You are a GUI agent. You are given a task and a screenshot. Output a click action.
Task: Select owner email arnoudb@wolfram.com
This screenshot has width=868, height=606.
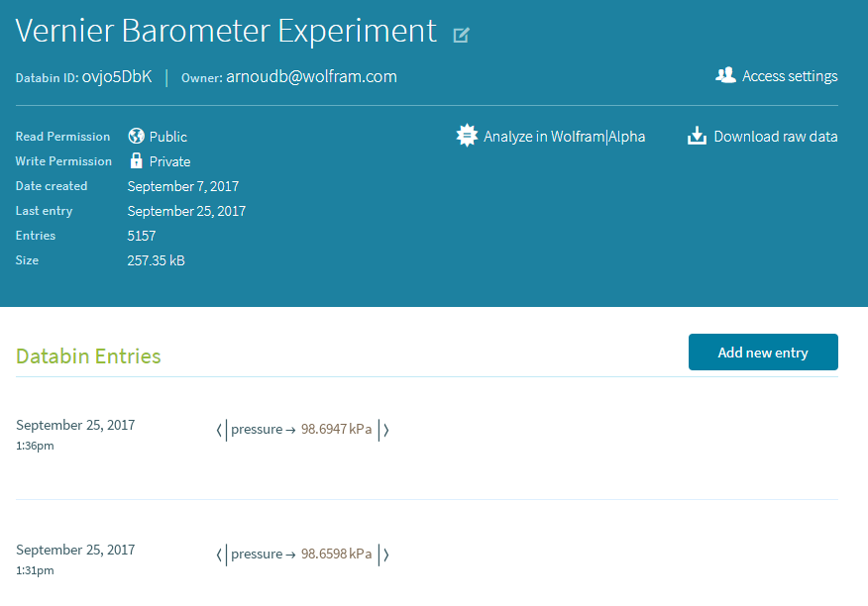(311, 76)
